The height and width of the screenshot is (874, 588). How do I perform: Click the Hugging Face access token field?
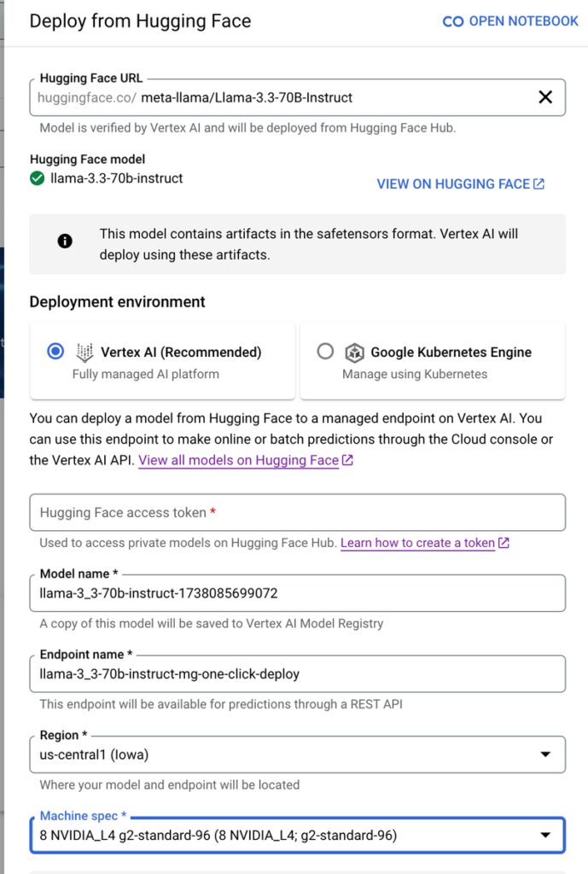click(297, 513)
